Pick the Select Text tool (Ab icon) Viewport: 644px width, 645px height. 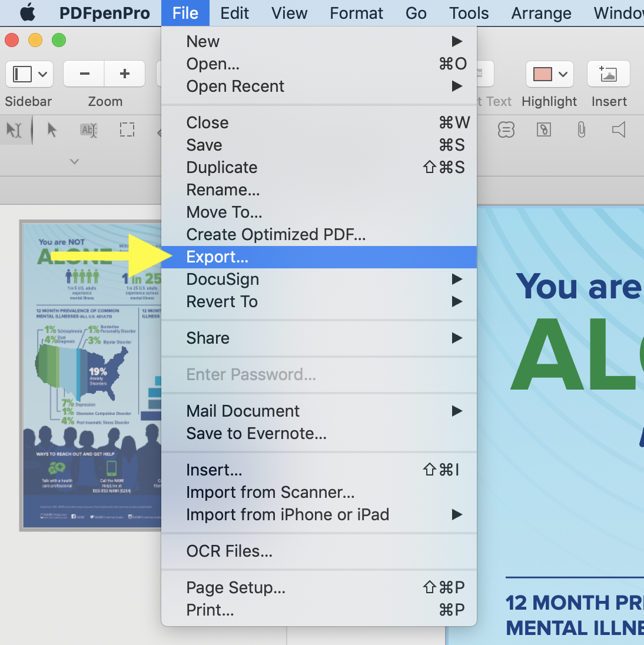coord(88,130)
